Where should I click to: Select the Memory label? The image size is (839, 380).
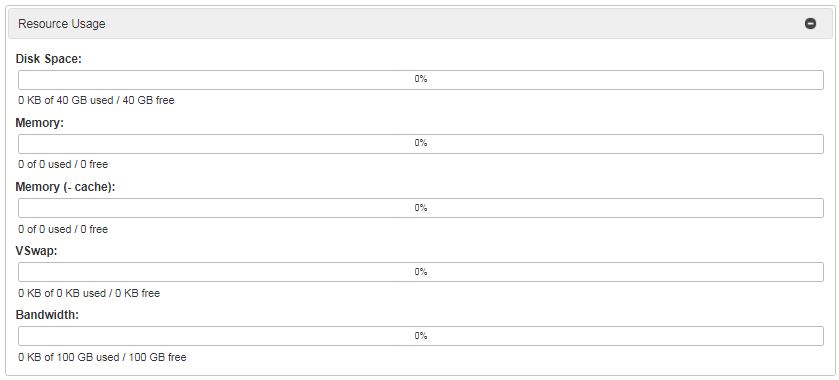(40, 123)
